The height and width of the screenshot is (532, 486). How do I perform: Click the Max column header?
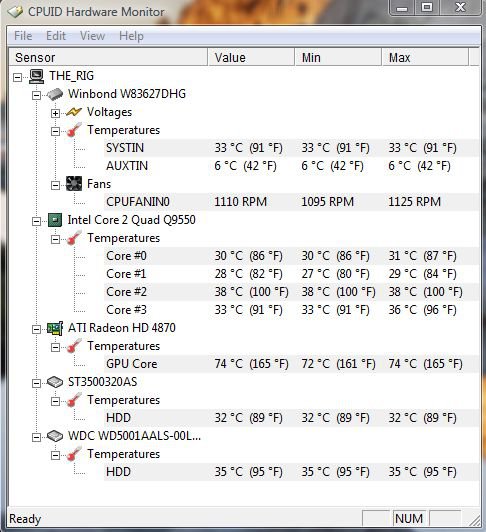425,57
